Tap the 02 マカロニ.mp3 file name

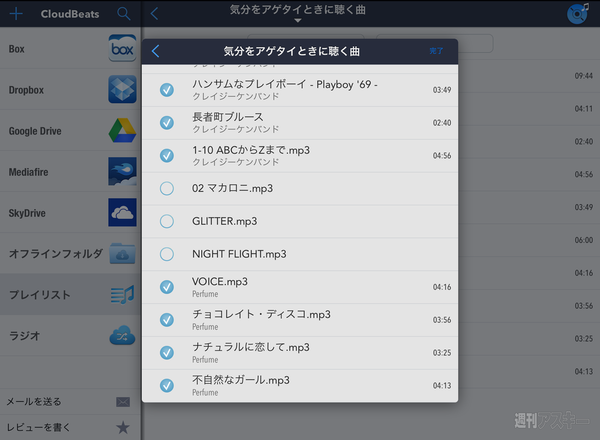coord(233,188)
